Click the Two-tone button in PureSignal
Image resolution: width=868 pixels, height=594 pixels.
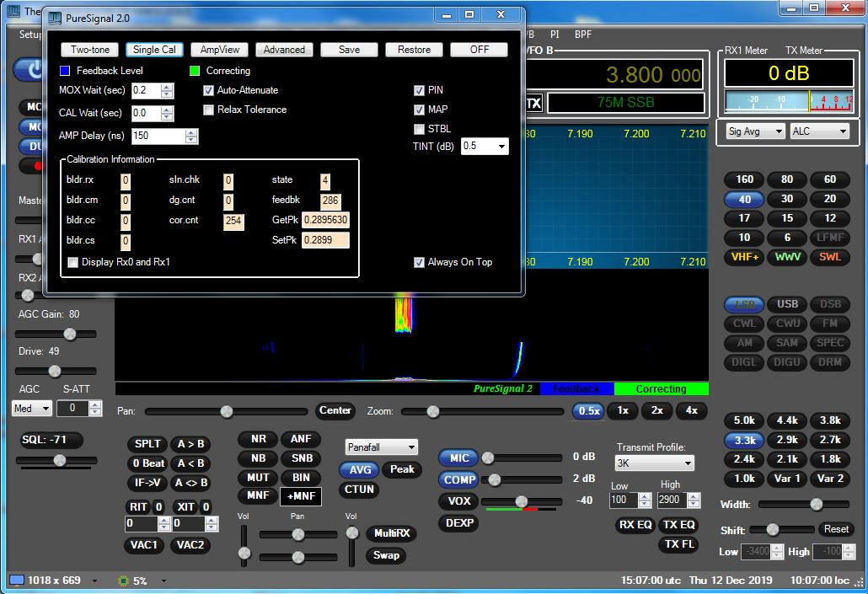click(89, 50)
